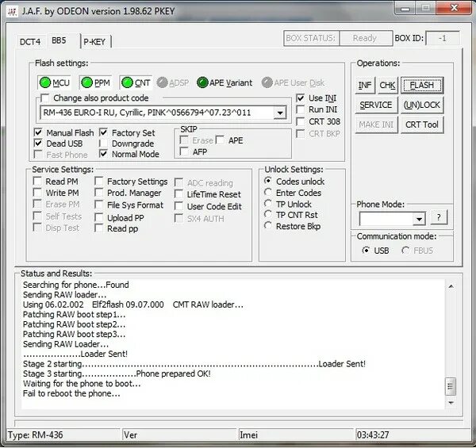Enable LifeTime Reset checkbox
Viewport: 476px width, 448px height.
coord(178,194)
